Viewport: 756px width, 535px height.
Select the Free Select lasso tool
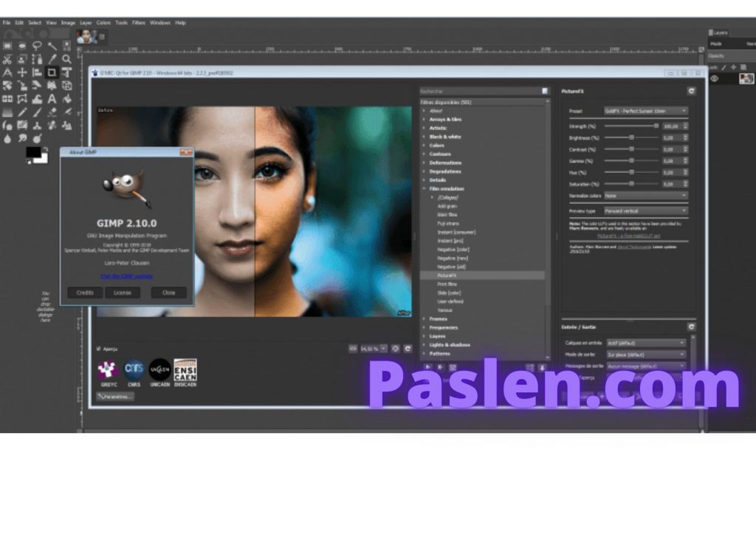[x=37, y=47]
